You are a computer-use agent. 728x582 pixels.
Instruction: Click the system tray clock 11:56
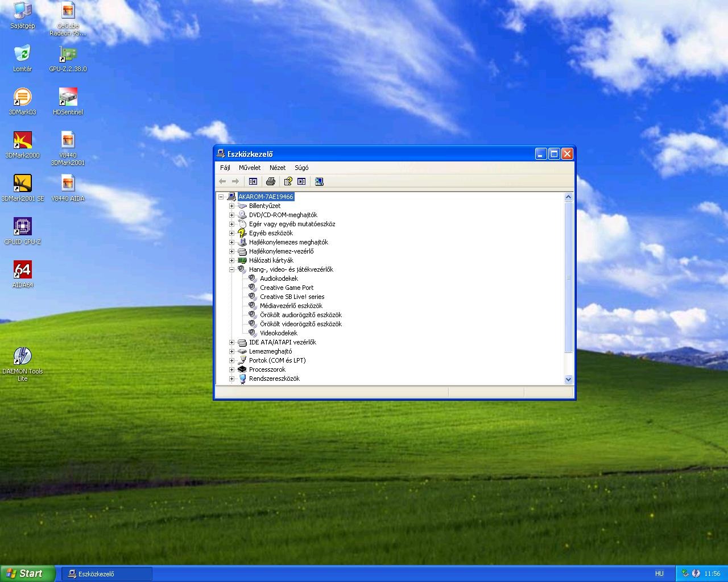(712, 574)
